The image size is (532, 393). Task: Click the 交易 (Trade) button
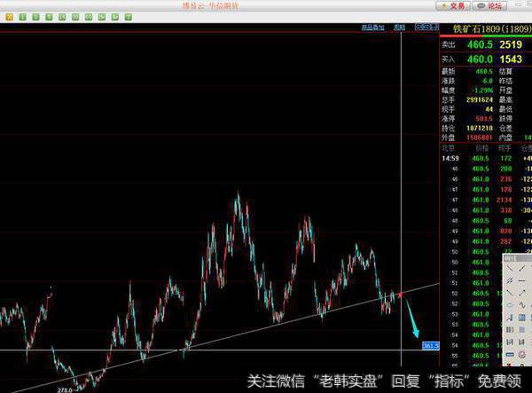pos(452,5)
